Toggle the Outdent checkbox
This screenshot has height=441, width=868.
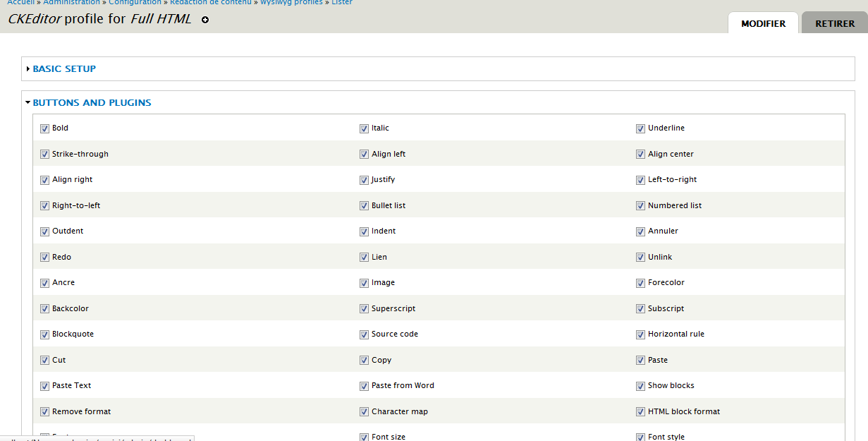(44, 231)
